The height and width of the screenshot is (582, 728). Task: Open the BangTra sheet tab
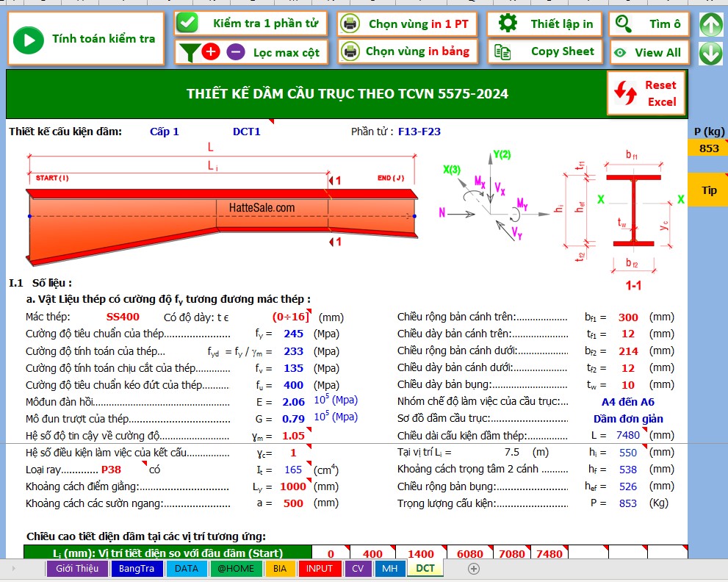point(136,568)
